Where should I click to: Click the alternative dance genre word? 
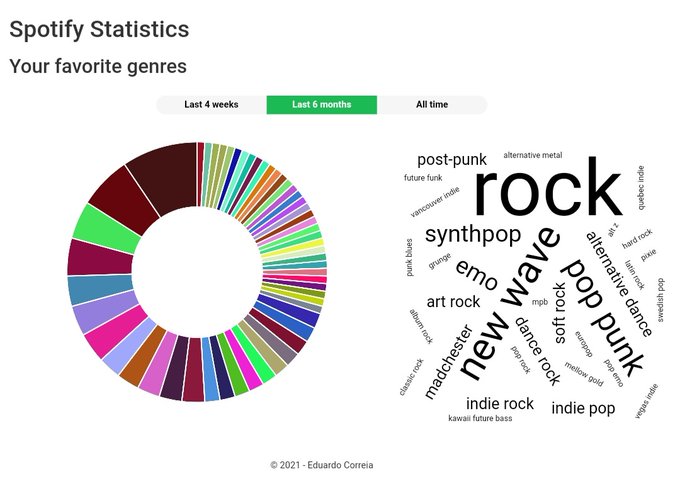619,284
